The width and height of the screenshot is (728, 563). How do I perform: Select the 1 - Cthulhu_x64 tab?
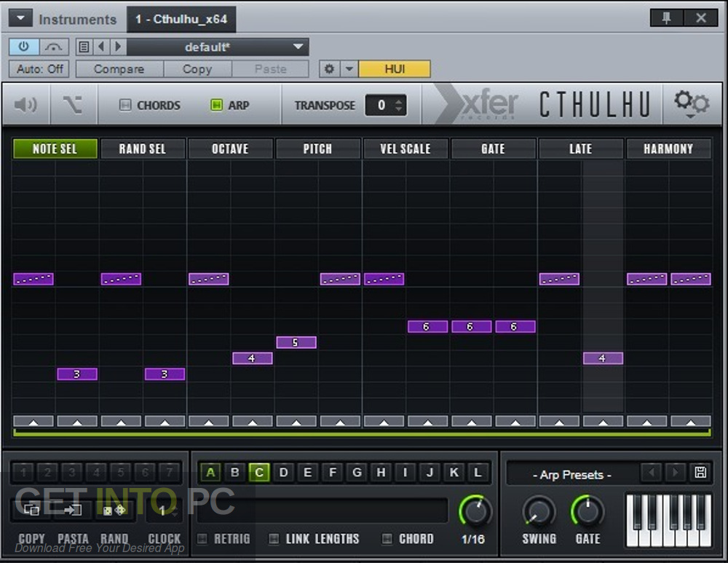click(181, 19)
